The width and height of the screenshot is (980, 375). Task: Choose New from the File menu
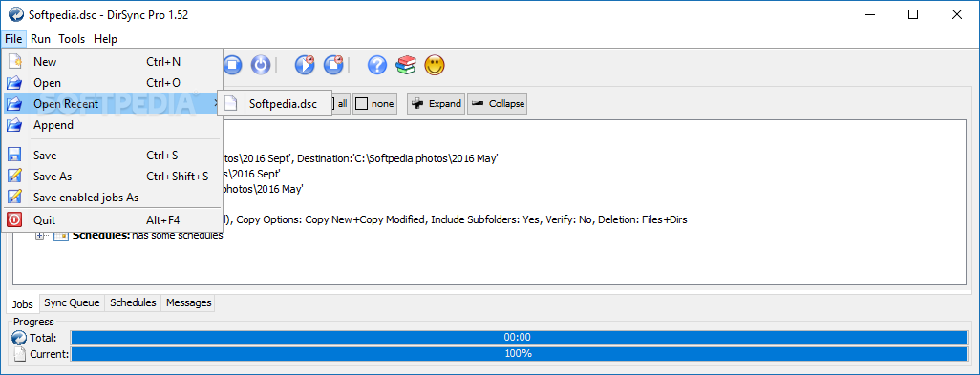pyautogui.click(x=112, y=61)
